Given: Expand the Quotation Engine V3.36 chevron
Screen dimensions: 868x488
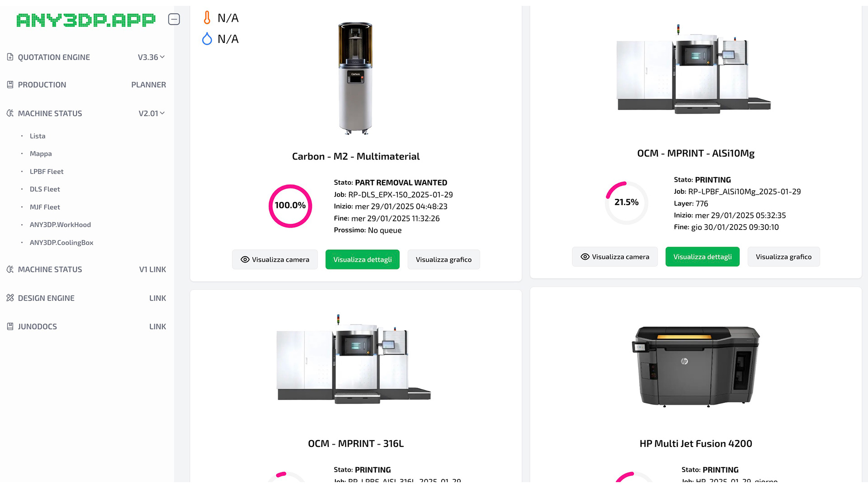Looking at the screenshot, I should pyautogui.click(x=162, y=57).
